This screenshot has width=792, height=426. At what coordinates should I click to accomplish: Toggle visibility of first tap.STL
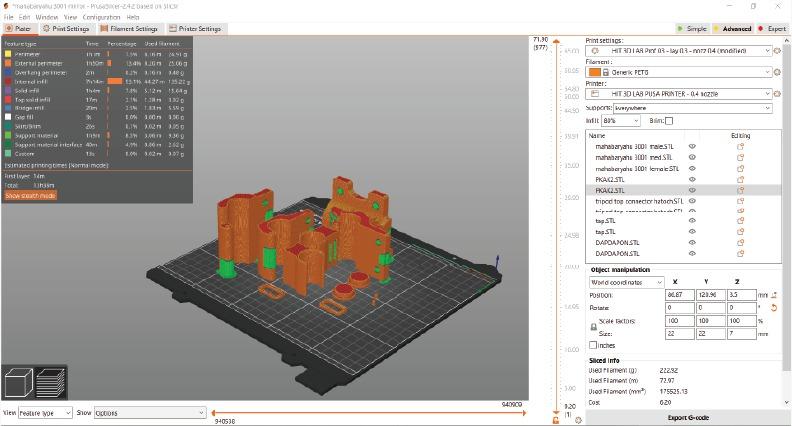(692, 221)
